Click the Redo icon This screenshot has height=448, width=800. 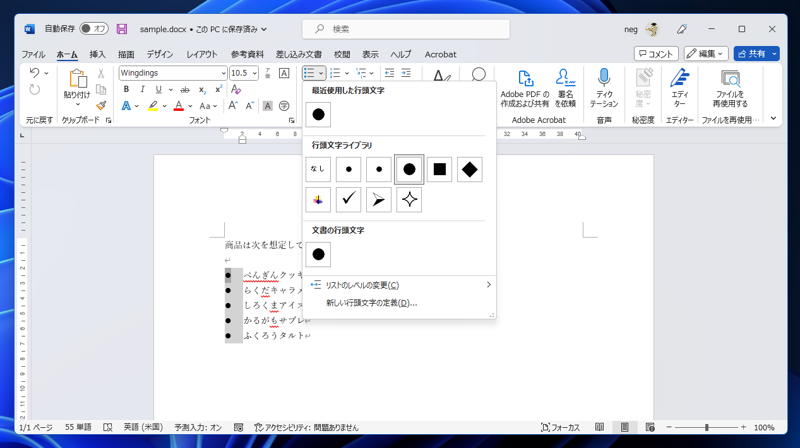point(34,90)
